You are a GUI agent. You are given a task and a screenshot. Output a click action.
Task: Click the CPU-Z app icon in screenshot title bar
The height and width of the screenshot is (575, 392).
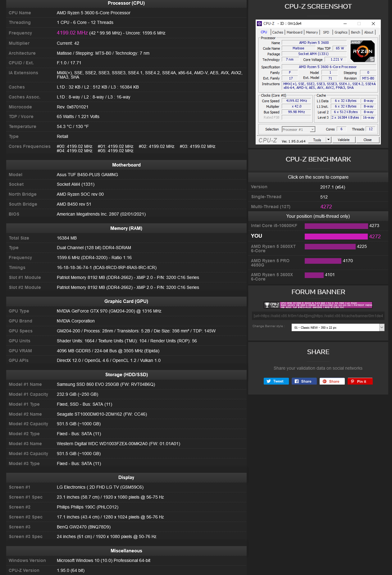click(259, 24)
